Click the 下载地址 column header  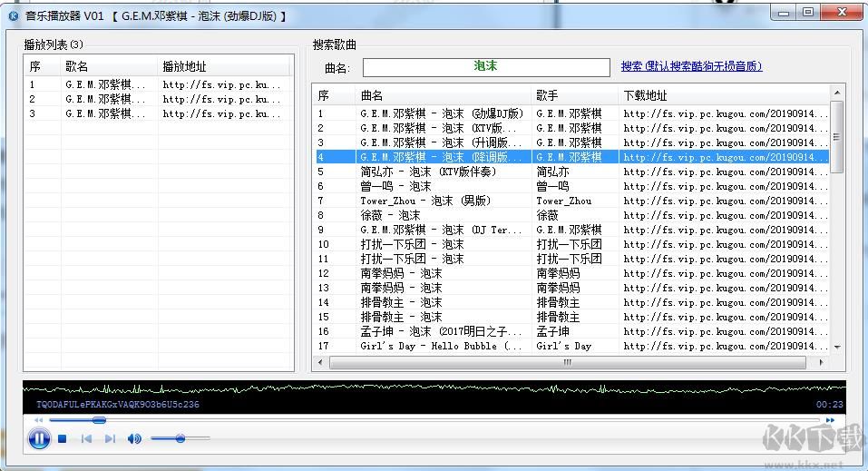pos(724,95)
